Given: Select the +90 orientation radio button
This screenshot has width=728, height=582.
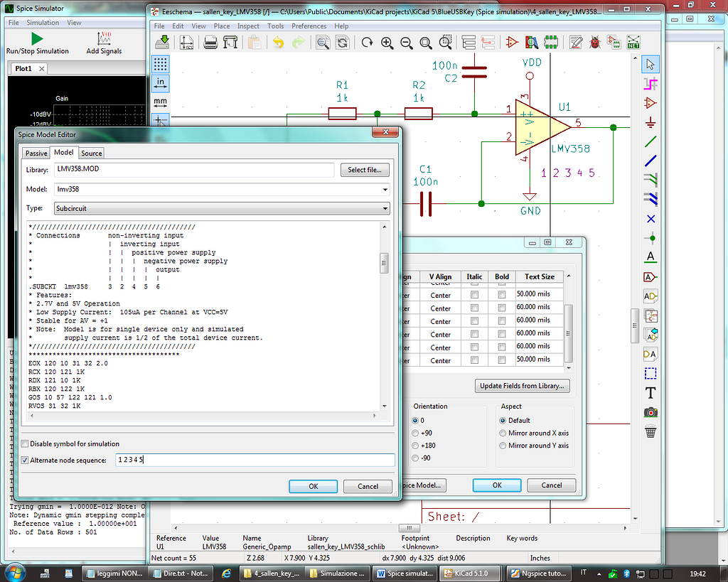Looking at the screenshot, I should point(416,433).
